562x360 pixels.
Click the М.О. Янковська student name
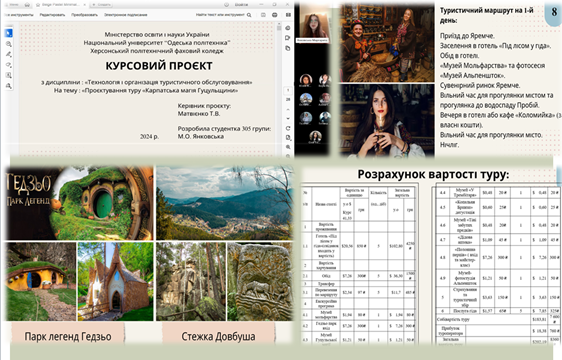201,136
